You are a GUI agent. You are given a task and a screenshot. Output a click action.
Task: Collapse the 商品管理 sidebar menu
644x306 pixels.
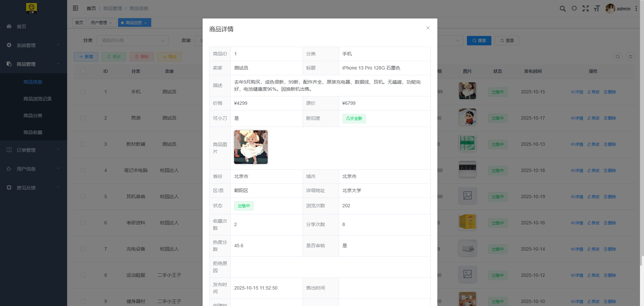(x=34, y=64)
